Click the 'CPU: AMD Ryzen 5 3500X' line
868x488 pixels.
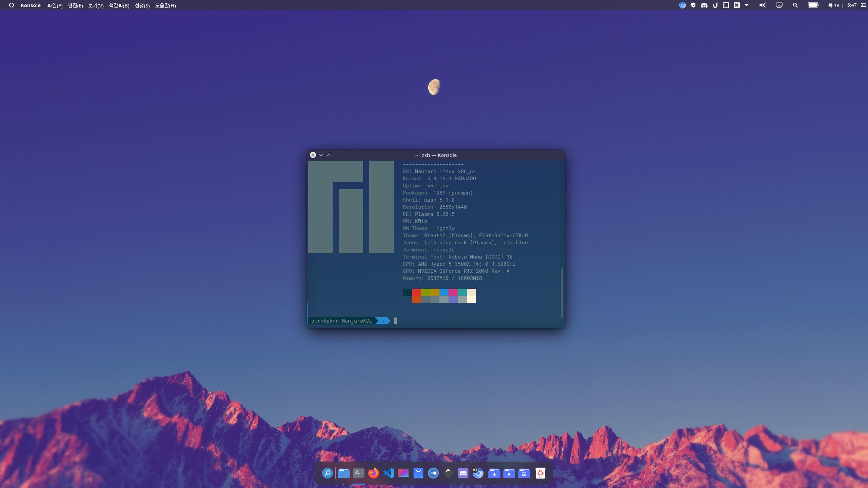point(459,264)
